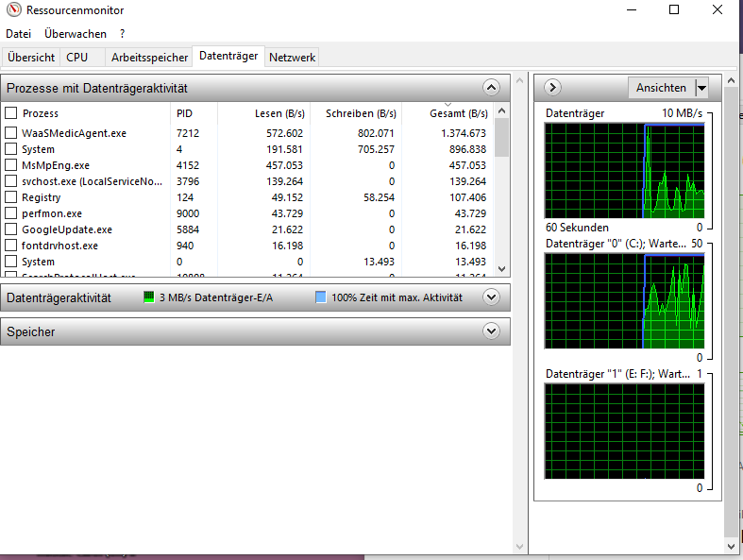Open the Ansichten dropdown arrow

pyautogui.click(x=701, y=88)
